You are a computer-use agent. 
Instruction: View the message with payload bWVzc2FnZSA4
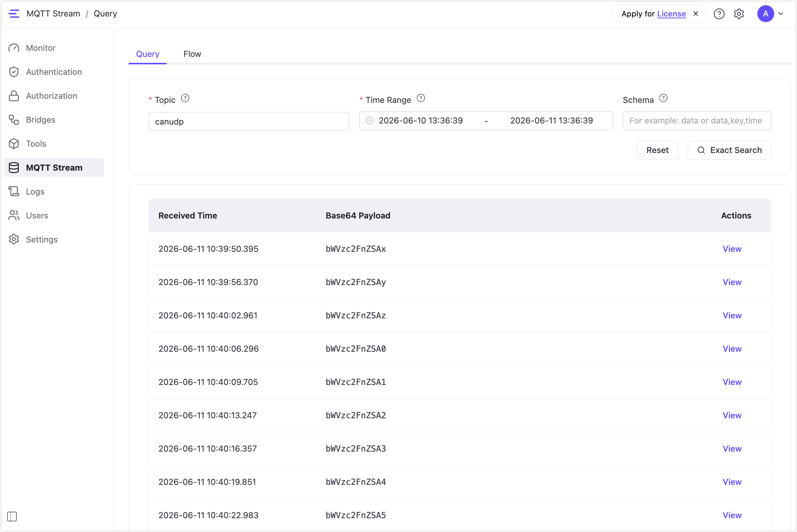click(x=732, y=482)
